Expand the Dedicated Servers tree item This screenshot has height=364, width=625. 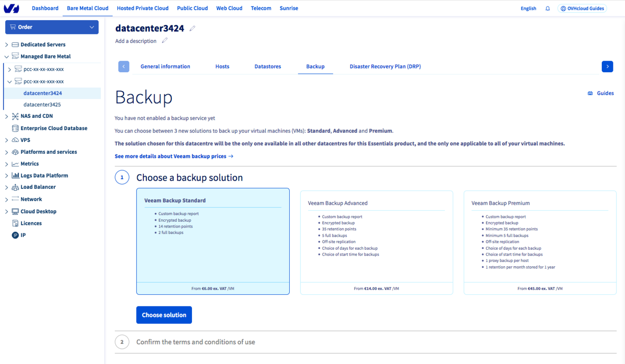point(6,44)
